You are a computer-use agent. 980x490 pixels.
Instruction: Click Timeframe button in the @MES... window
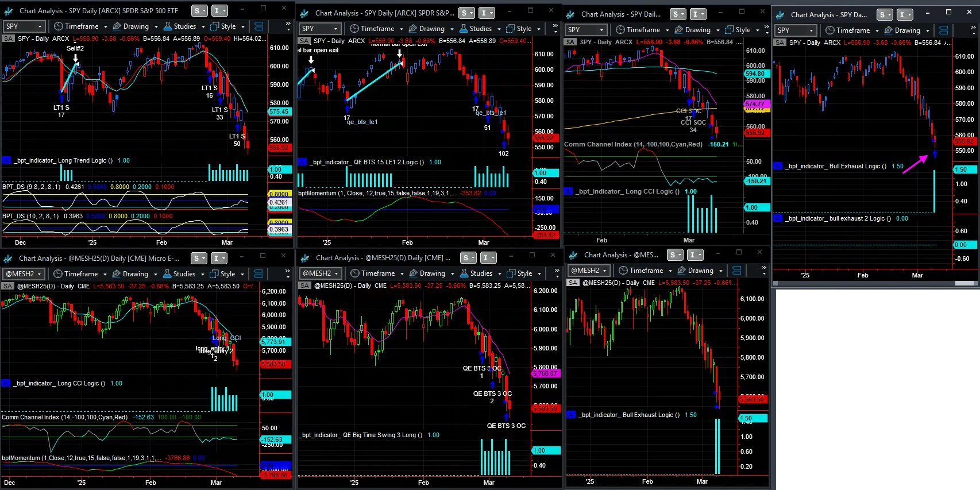(x=646, y=271)
